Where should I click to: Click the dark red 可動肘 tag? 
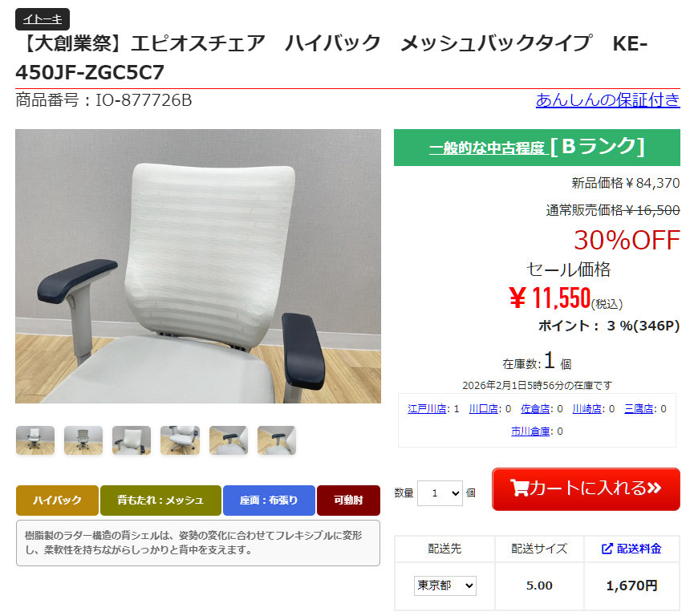pyautogui.click(x=348, y=500)
